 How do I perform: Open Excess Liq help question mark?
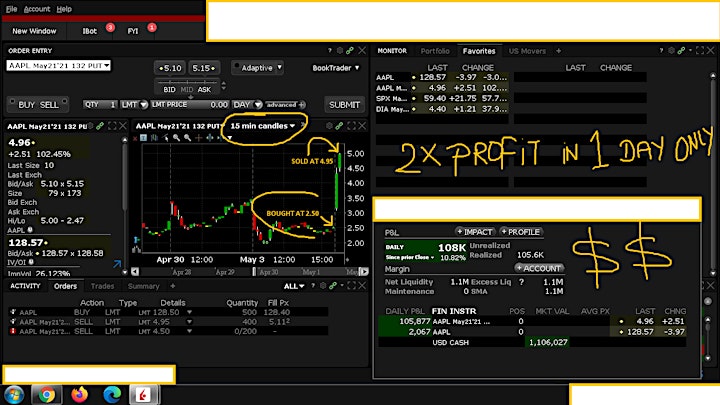(x=521, y=282)
